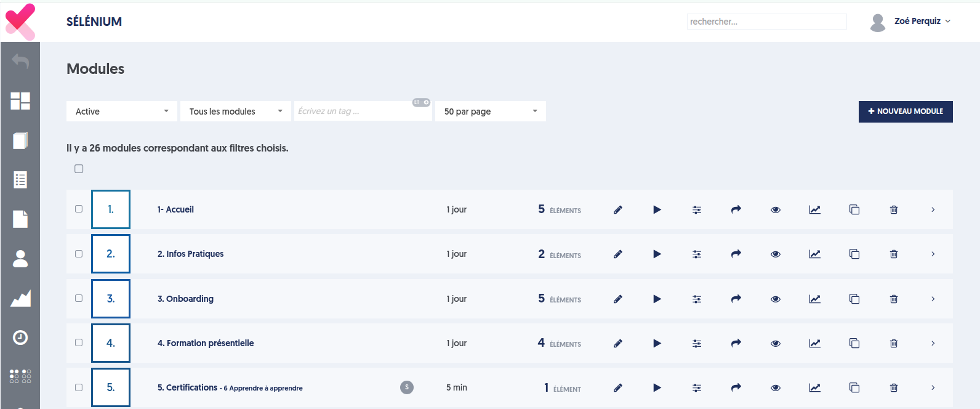This screenshot has height=409, width=980.
Task: Open the Tous les modules dropdown
Action: (x=236, y=111)
